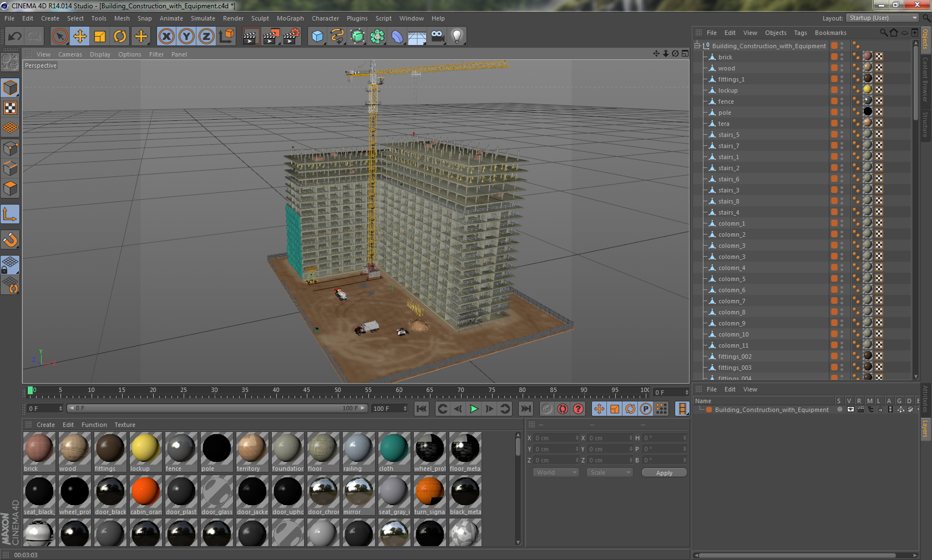Open the Structure side tab
Screen dimensions: 932x560
coord(925,124)
